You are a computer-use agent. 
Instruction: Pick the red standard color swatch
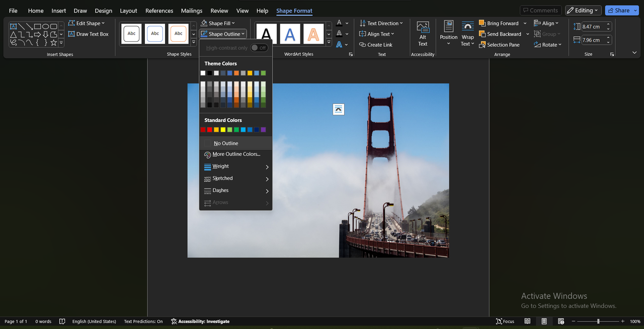(x=209, y=130)
